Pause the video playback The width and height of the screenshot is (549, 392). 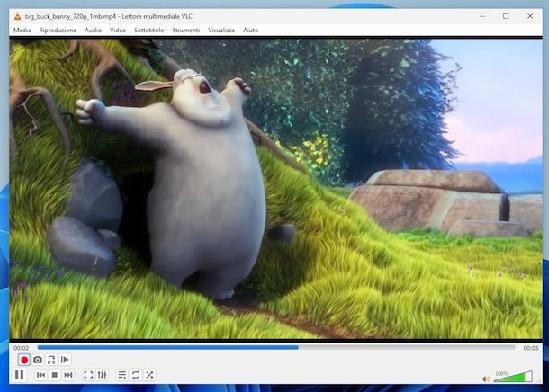click(20, 375)
